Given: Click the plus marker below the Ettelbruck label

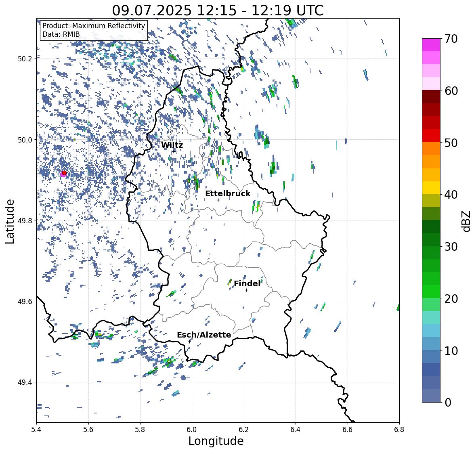Looking at the screenshot, I should pos(218,200).
